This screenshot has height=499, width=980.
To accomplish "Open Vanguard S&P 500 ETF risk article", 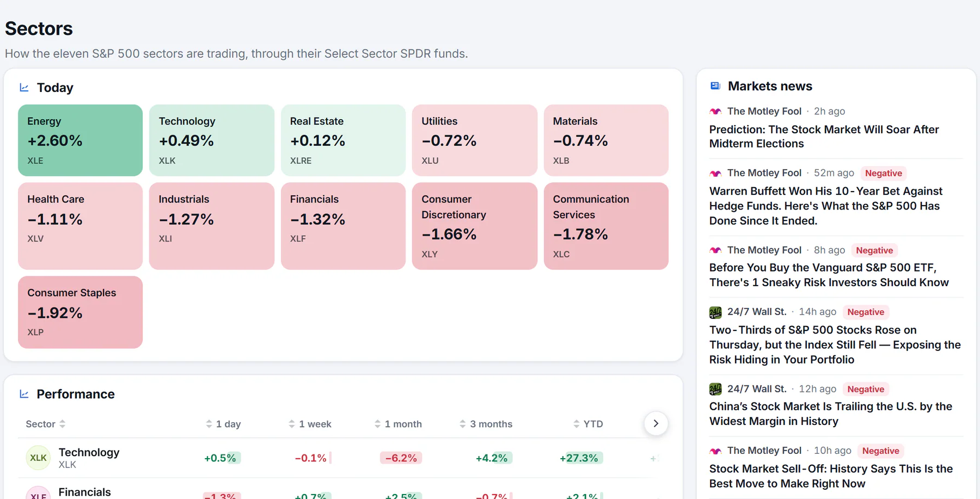I will coord(829,275).
